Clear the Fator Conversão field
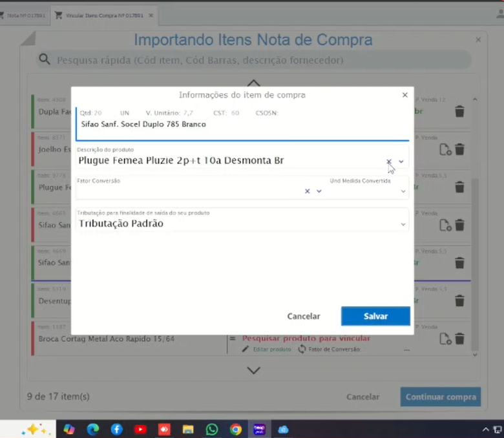 (x=308, y=191)
